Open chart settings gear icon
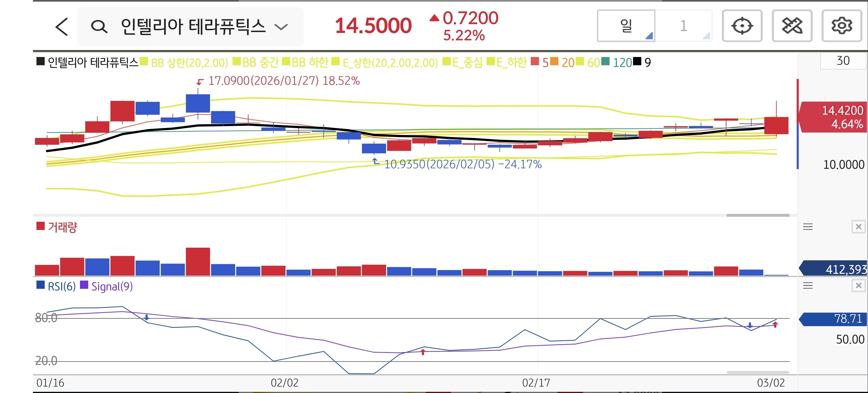This screenshot has width=868, height=393. click(841, 26)
